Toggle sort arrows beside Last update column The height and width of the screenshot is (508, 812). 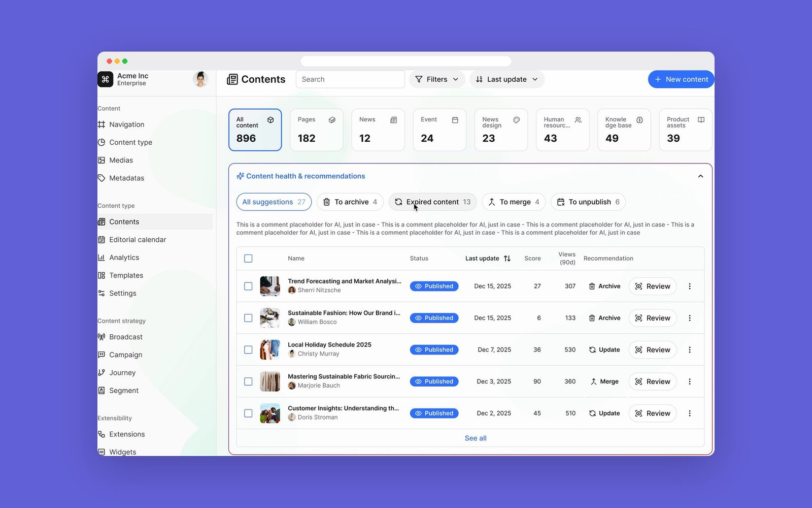(x=507, y=258)
